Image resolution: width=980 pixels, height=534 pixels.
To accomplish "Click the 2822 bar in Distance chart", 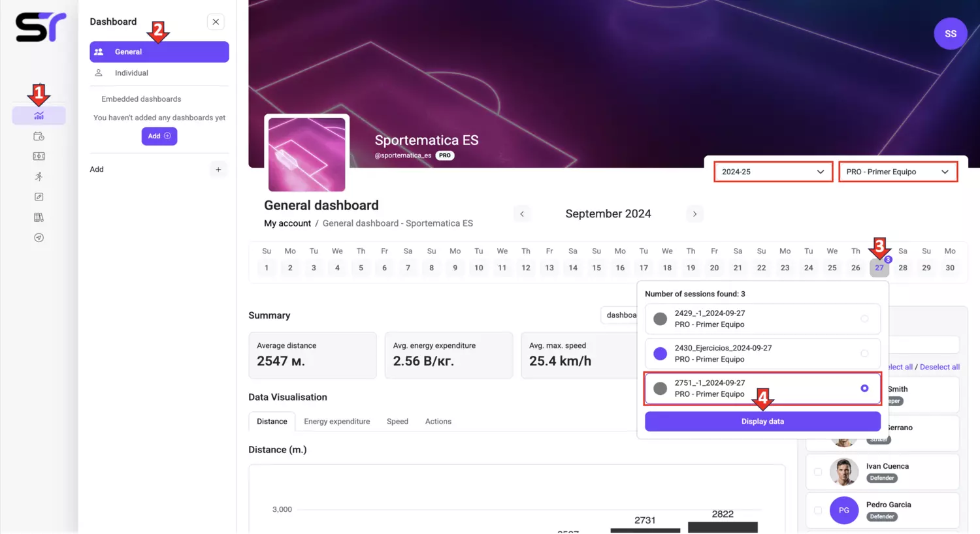I will pos(723,527).
